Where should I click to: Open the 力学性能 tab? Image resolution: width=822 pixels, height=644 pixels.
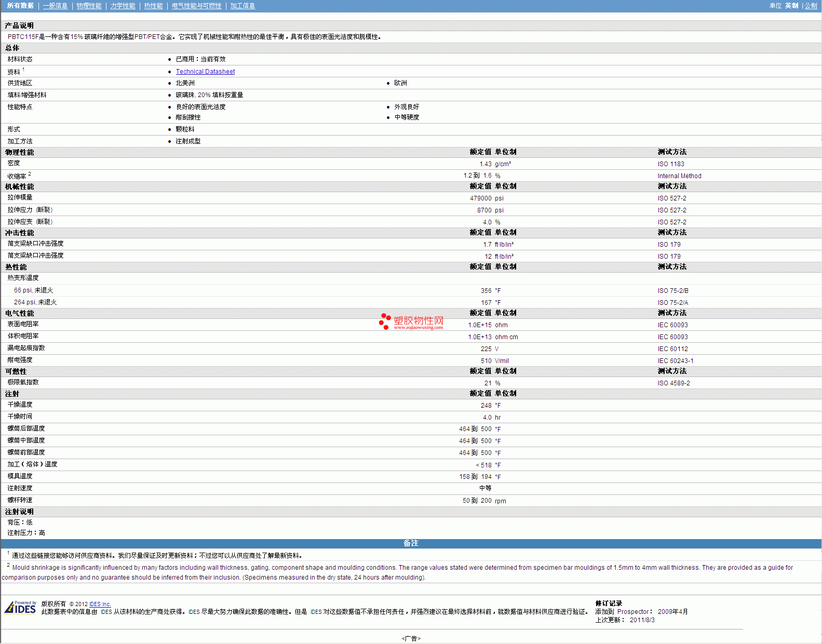point(123,6)
